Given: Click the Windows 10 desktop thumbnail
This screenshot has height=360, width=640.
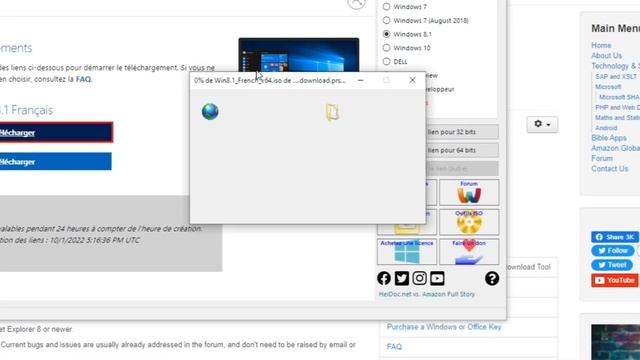Looking at the screenshot, I should [x=299, y=55].
